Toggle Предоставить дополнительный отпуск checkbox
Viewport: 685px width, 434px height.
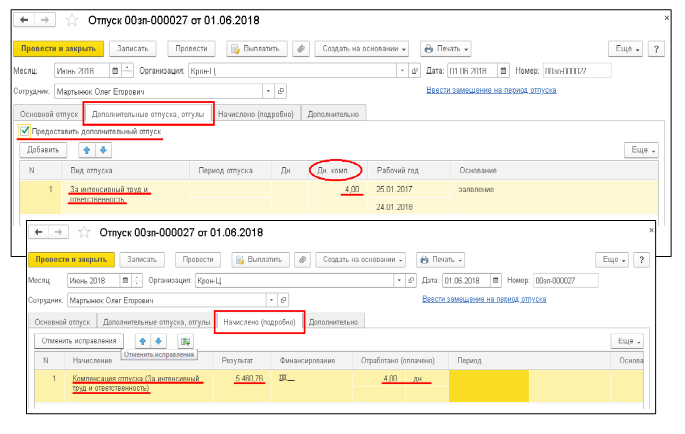pos(23,131)
